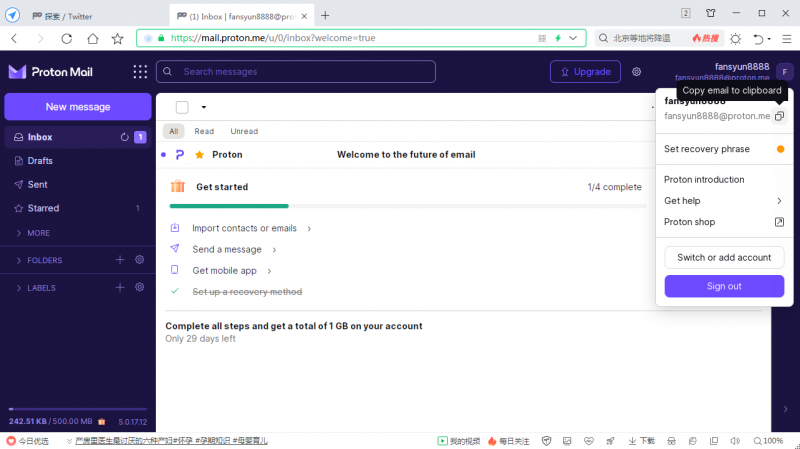Close the Inbox browser tab

pos(304,16)
